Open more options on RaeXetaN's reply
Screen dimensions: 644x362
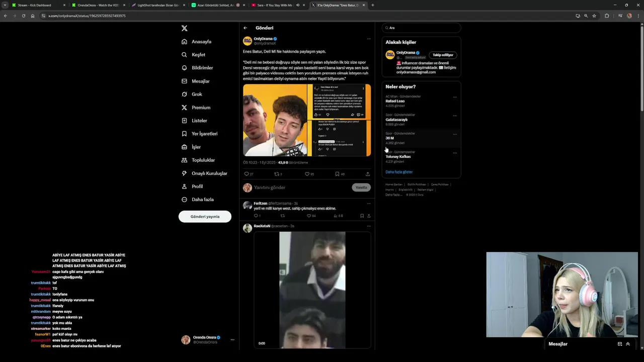coord(368,226)
